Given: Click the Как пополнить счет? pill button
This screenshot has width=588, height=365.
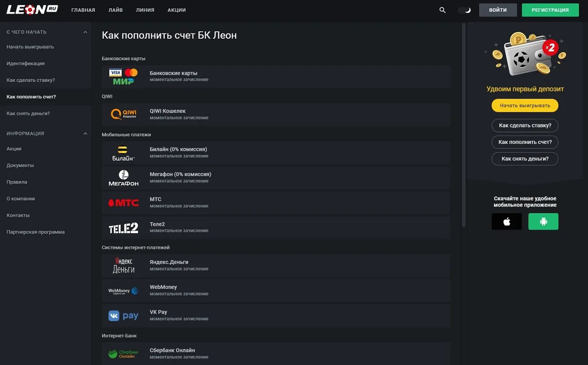Looking at the screenshot, I should click(525, 142).
